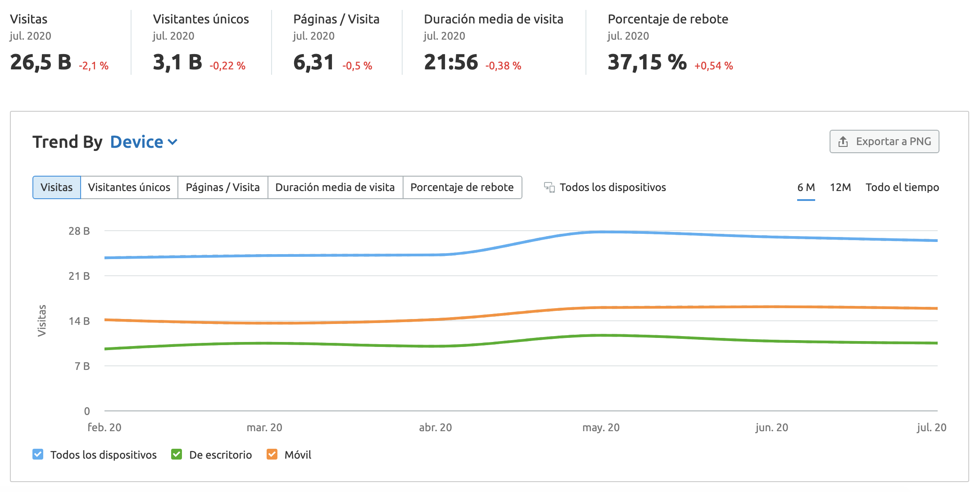
Task: Switch to Visitantes únicos tab
Action: (x=129, y=187)
